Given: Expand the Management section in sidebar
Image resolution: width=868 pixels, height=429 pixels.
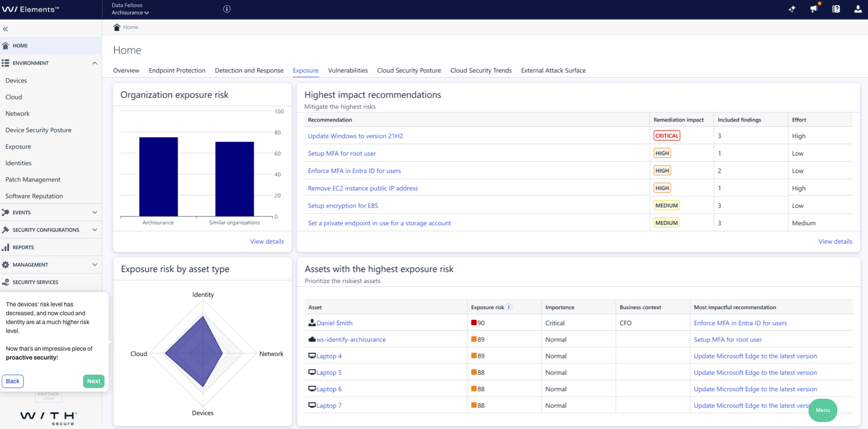Looking at the screenshot, I should (x=94, y=264).
